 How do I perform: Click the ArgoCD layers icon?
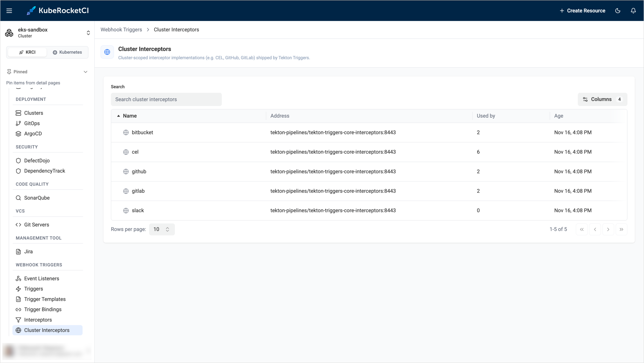18,134
